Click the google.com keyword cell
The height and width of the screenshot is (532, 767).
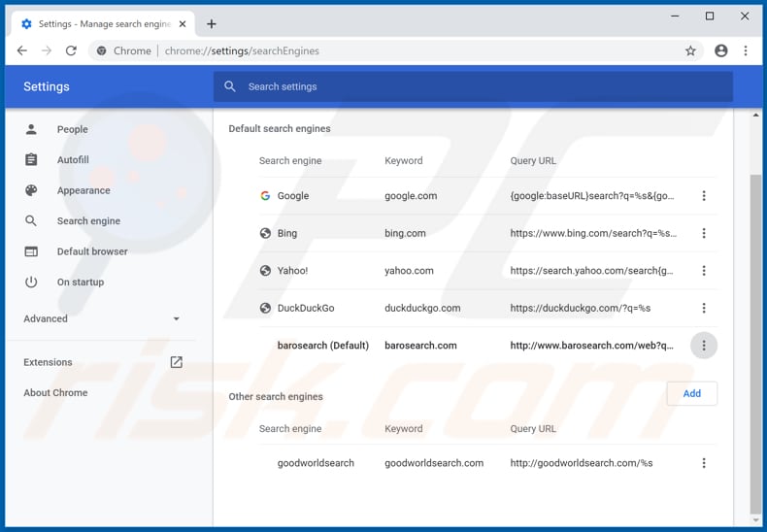(x=411, y=196)
